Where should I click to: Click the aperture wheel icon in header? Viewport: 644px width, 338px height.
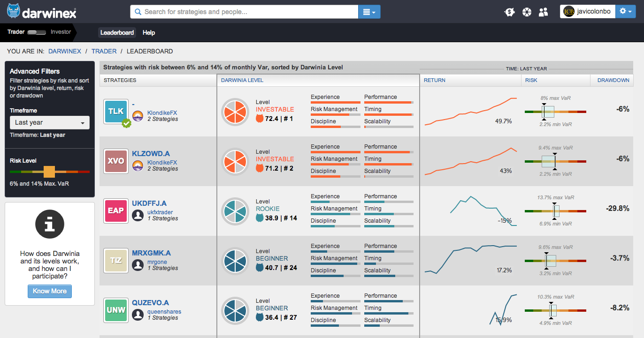[527, 12]
